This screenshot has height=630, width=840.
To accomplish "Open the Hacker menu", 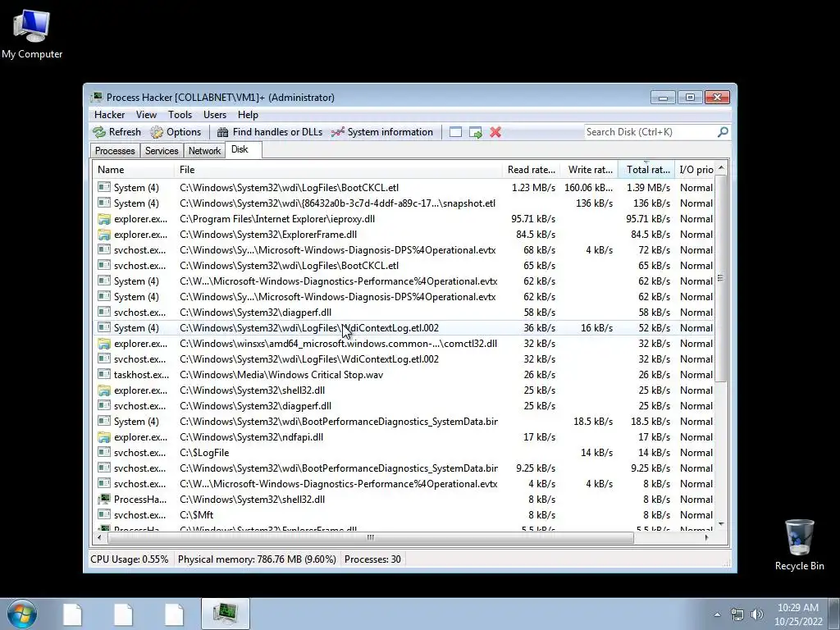I will 109,115.
